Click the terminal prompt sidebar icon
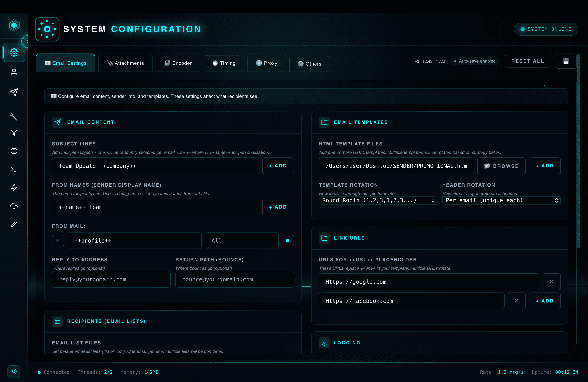Viewport: 588px width, 382px height. (14, 170)
